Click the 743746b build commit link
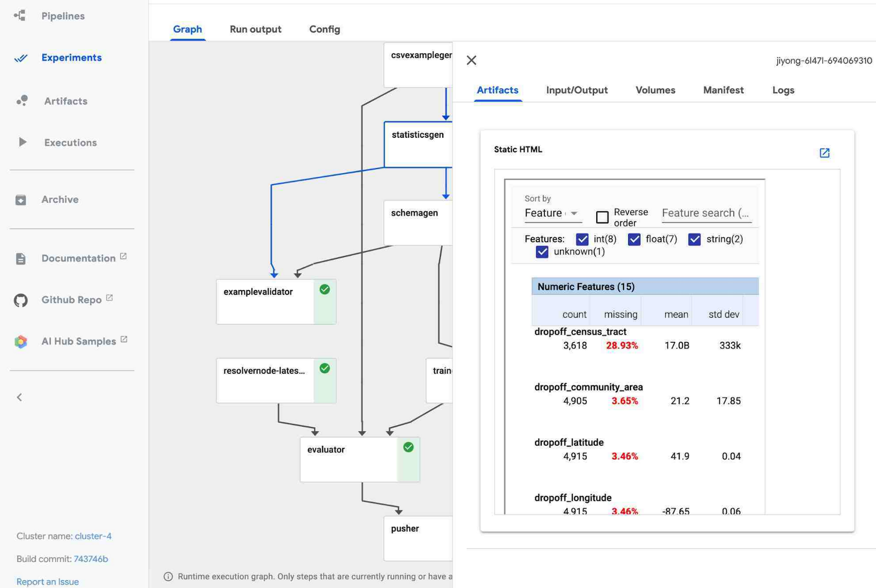Image resolution: width=876 pixels, height=588 pixels. pyautogui.click(x=91, y=559)
